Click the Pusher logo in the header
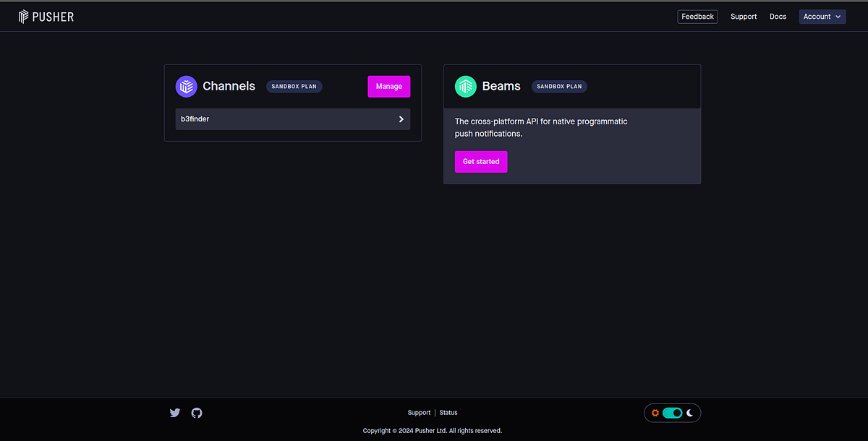The image size is (868, 441). [x=46, y=16]
